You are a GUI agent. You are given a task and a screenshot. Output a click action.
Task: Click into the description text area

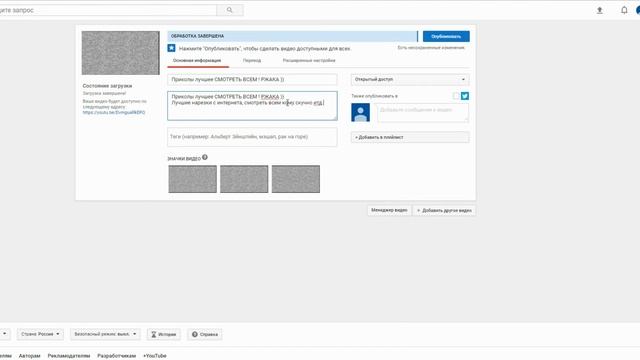pyautogui.click(x=252, y=106)
